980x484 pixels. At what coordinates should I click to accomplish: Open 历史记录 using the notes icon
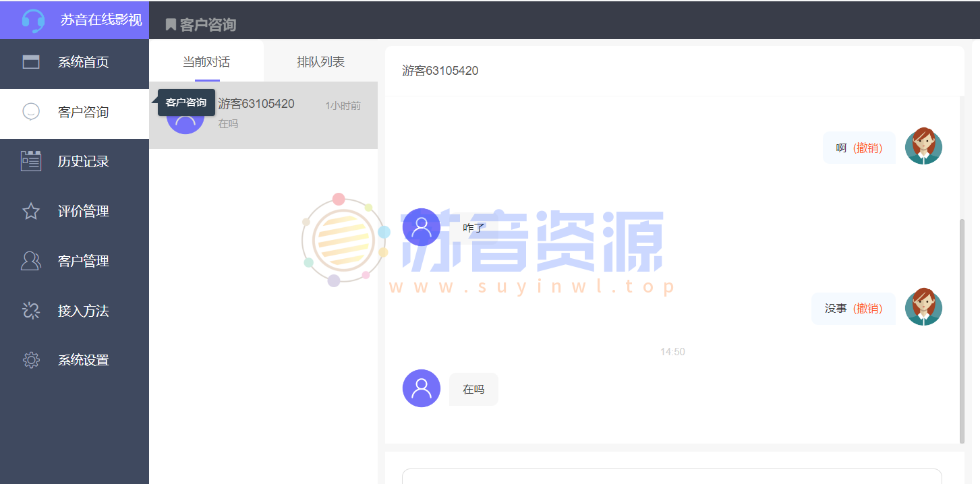(x=30, y=161)
